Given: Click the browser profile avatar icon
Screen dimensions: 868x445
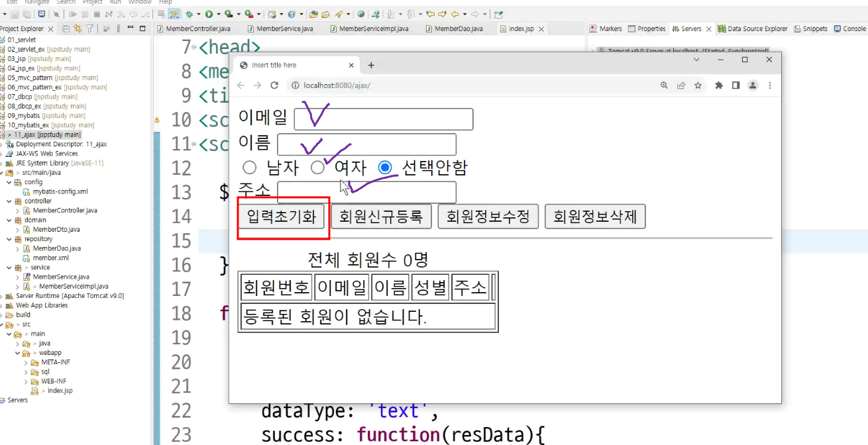Looking at the screenshot, I should (753, 85).
